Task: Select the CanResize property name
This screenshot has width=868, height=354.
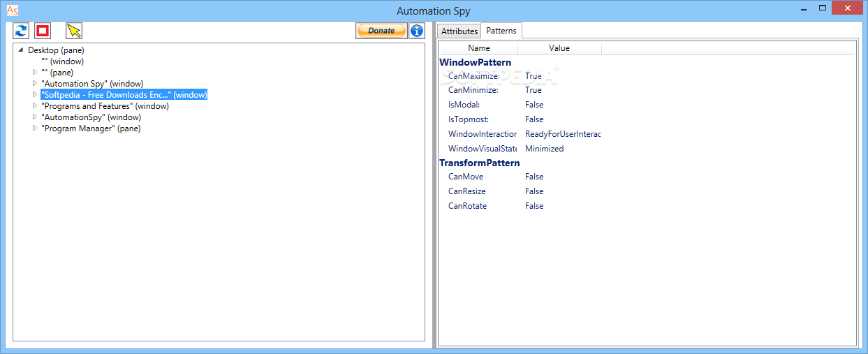Action: pos(467,191)
